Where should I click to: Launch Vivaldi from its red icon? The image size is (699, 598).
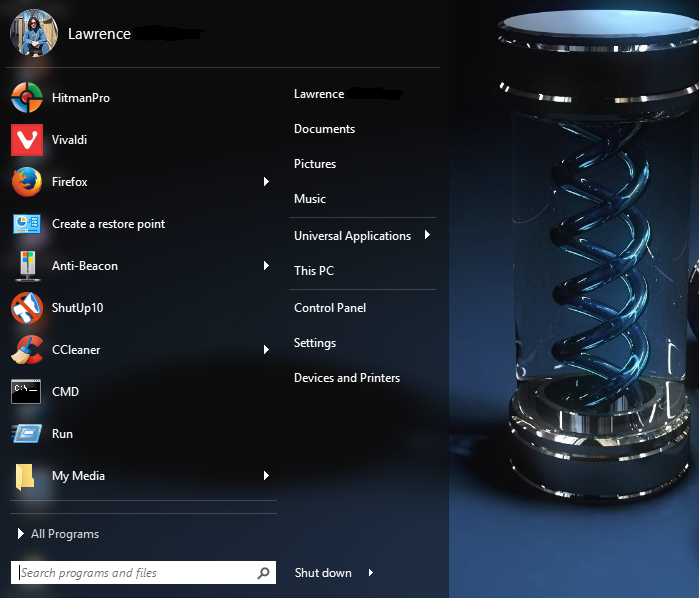27,140
